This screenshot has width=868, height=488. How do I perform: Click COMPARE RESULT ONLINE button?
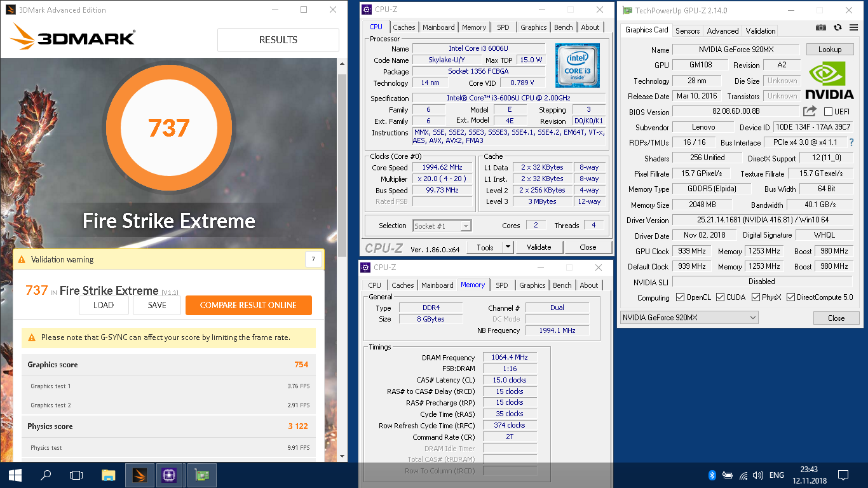pos(248,305)
